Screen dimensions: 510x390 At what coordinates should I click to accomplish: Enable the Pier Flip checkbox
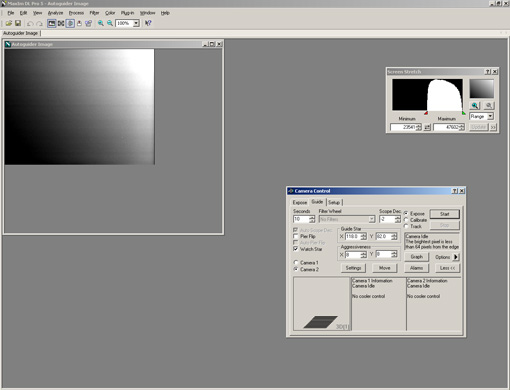295,236
